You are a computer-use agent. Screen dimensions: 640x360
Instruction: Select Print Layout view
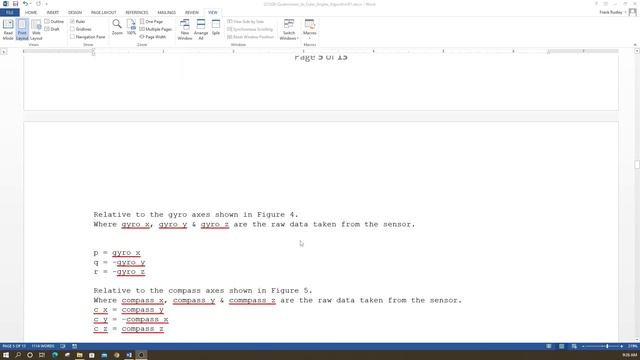22,29
